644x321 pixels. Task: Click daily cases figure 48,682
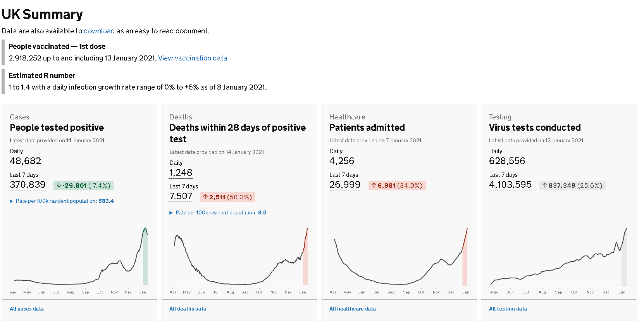coord(26,161)
